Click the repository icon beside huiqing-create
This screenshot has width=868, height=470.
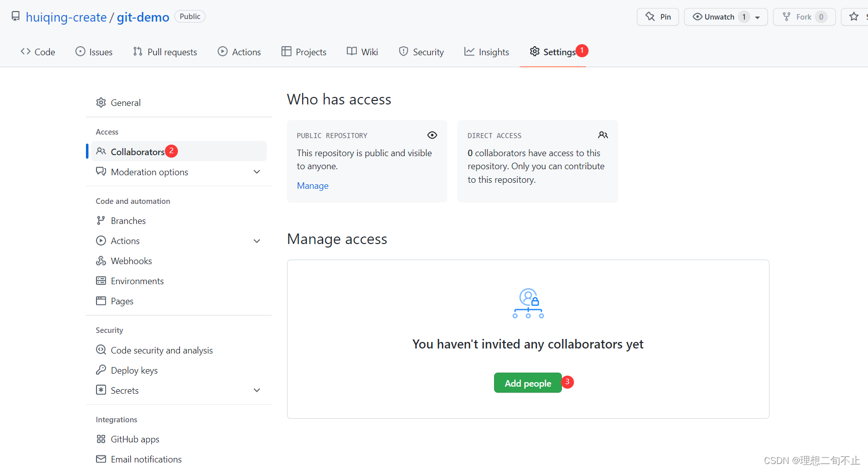pyautogui.click(x=16, y=17)
